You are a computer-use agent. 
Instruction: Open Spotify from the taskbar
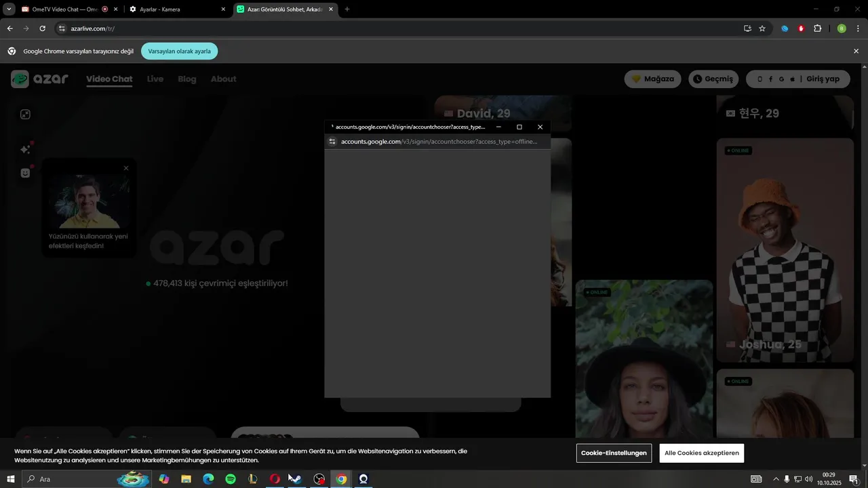tap(231, 479)
